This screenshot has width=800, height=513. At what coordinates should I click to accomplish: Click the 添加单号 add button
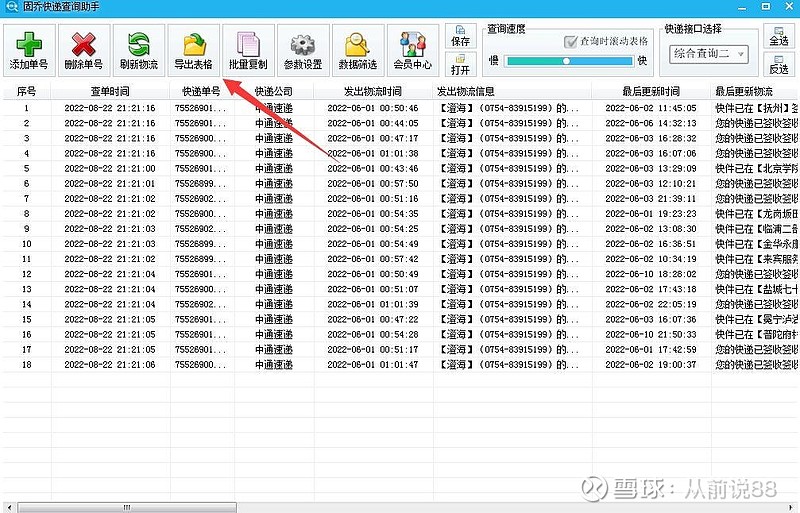pyautogui.click(x=29, y=50)
